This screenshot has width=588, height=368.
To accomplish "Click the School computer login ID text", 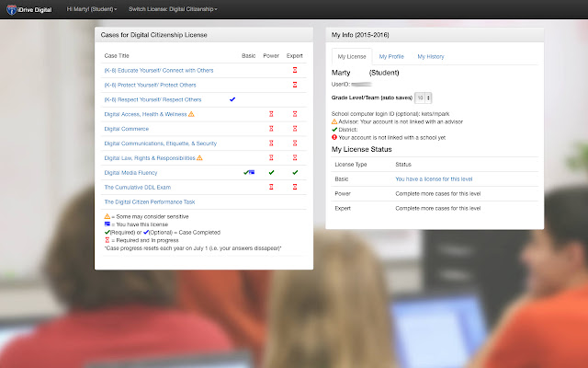I will coord(390,114).
